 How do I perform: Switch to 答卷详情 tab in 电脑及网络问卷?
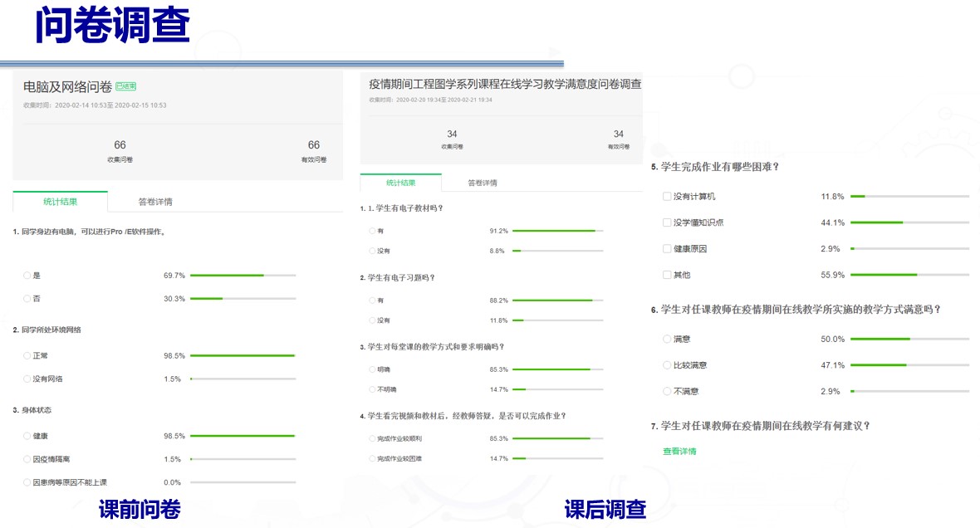[155, 202]
